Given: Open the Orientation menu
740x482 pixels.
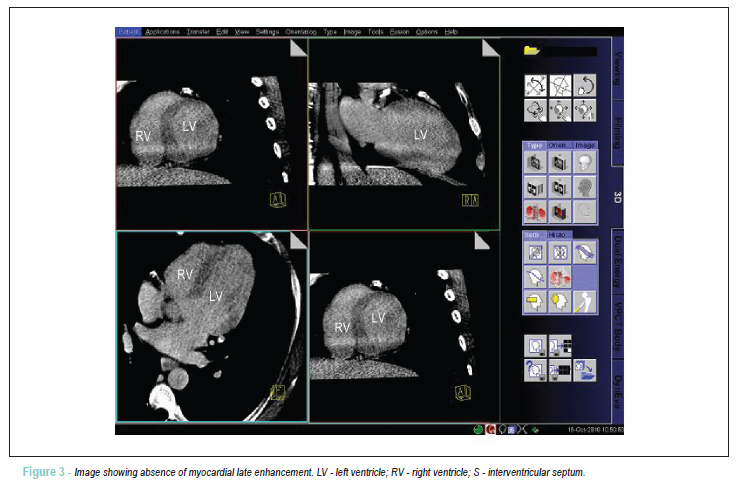Looking at the screenshot, I should point(301,32).
